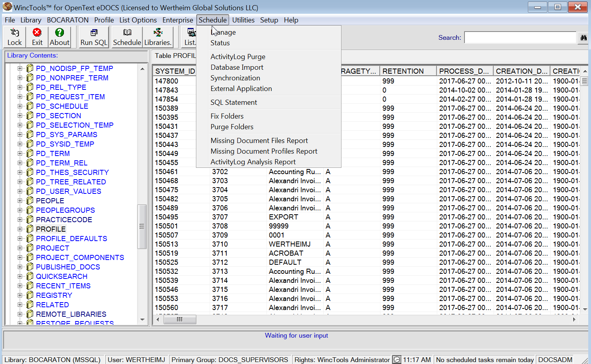
Task: Select the PD_THES_SECURITY tree item
Action: 72,173
